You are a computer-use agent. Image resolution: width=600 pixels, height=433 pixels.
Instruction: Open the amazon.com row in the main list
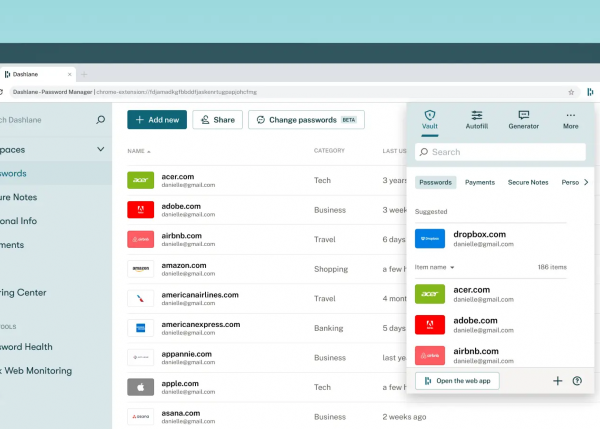point(267,269)
